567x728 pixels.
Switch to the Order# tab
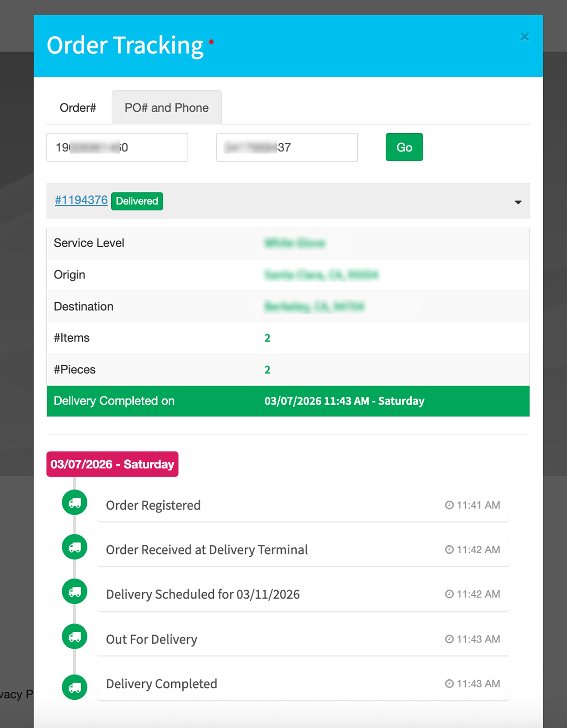point(78,108)
